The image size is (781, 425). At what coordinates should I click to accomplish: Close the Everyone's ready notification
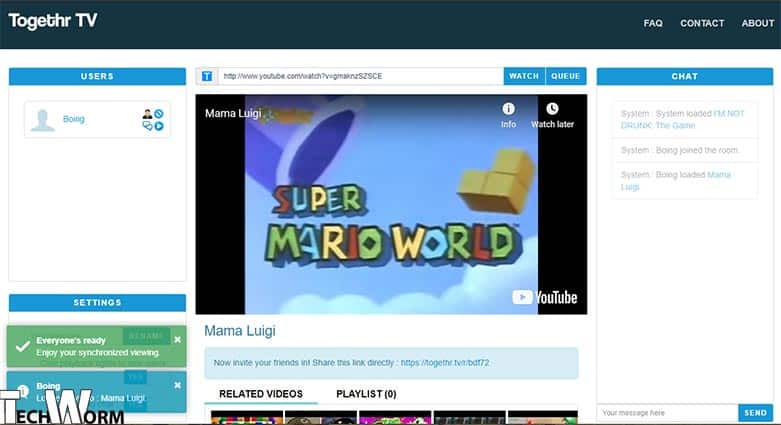pos(177,340)
